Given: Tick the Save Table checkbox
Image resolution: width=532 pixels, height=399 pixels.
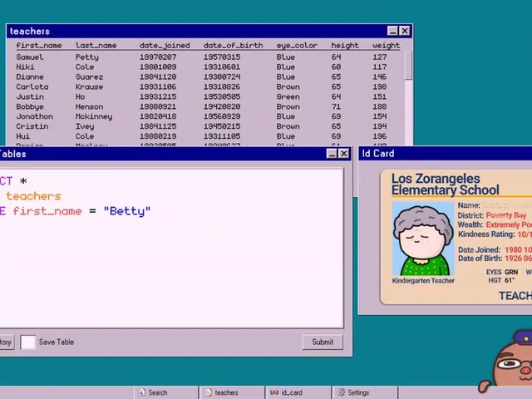Looking at the screenshot, I should point(27,342).
